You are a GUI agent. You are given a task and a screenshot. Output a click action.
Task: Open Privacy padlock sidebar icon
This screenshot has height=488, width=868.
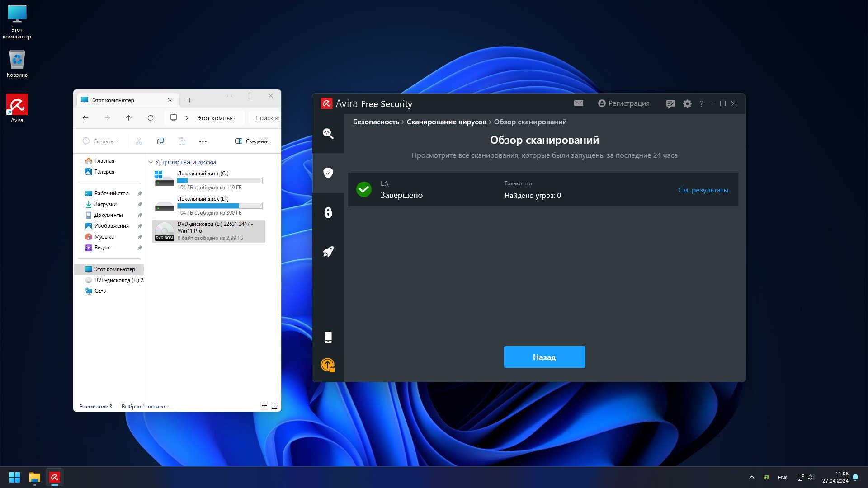pyautogui.click(x=328, y=212)
